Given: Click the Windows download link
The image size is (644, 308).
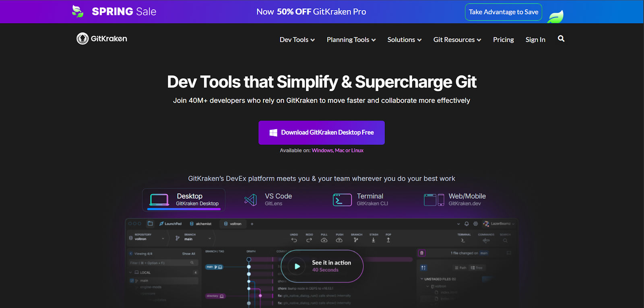Looking at the screenshot, I should pyautogui.click(x=322, y=150).
